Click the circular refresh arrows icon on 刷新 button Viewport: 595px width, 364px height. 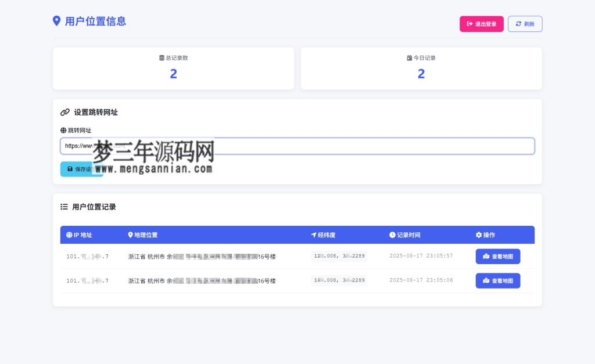click(518, 24)
